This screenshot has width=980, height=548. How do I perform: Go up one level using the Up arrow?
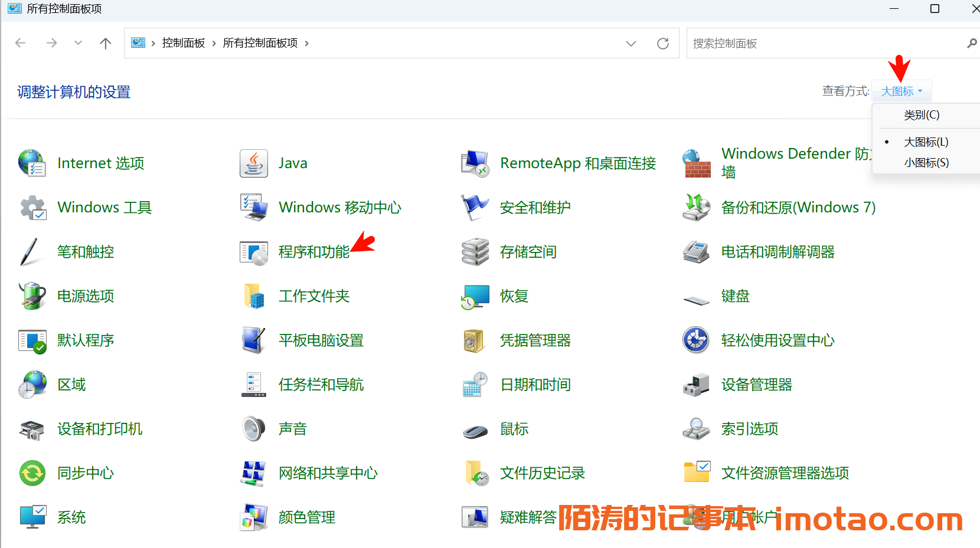pyautogui.click(x=106, y=43)
